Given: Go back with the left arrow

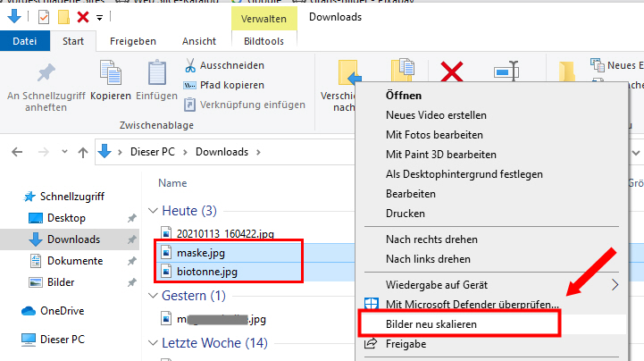Looking at the screenshot, I should [x=18, y=152].
